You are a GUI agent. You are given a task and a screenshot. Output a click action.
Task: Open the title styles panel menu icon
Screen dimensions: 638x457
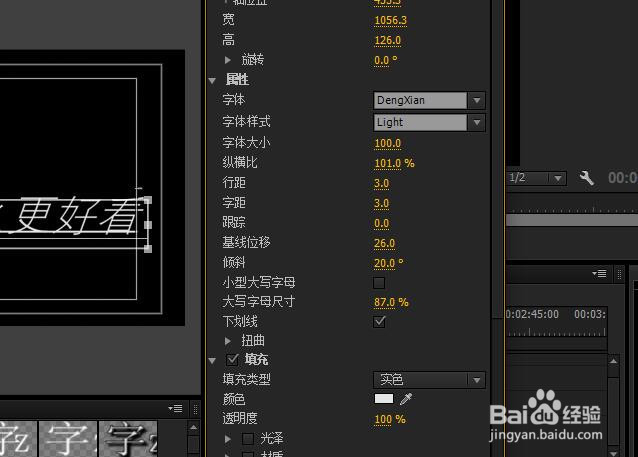(176, 408)
